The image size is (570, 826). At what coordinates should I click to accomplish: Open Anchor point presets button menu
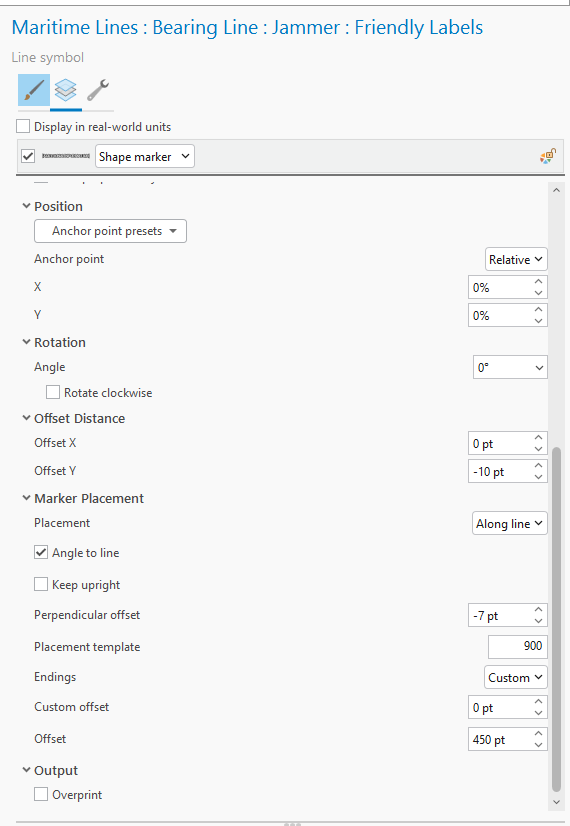coord(111,231)
